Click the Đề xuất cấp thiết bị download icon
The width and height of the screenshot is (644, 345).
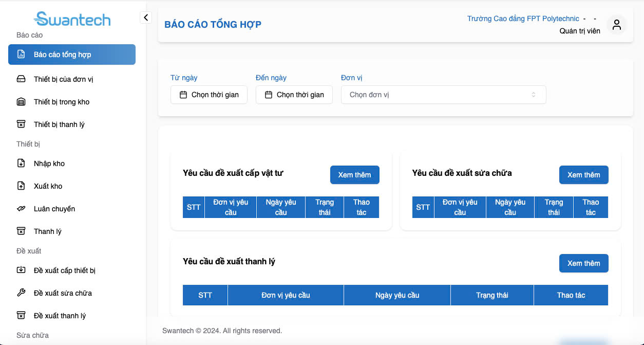coord(21,270)
